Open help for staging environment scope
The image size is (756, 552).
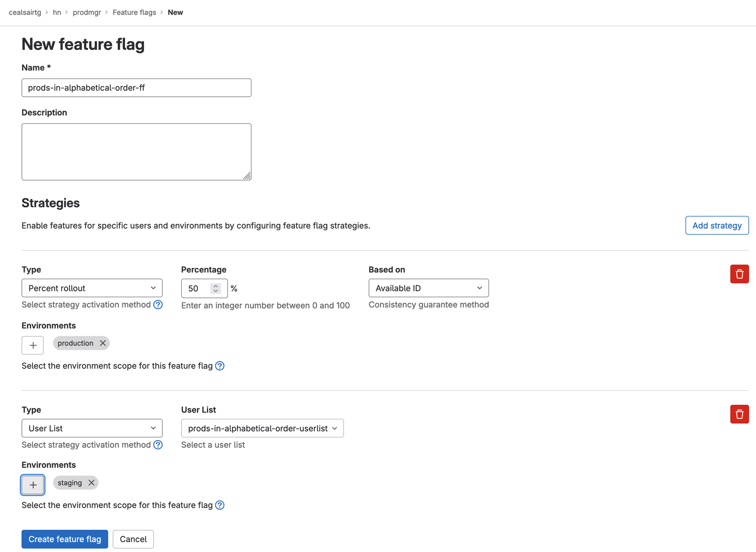(220, 505)
